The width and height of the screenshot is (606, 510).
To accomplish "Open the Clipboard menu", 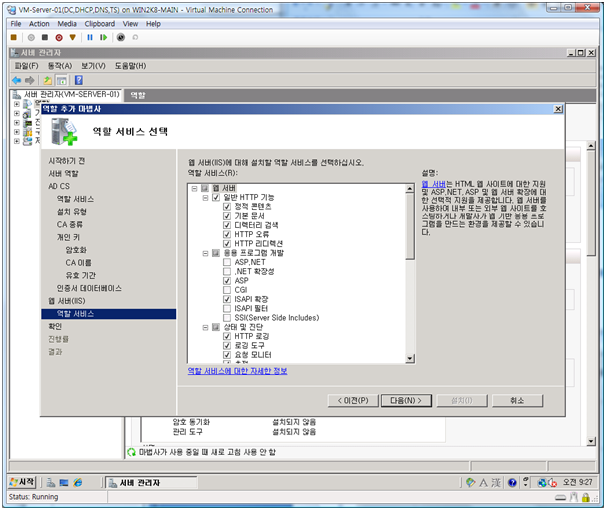I will pos(100,24).
